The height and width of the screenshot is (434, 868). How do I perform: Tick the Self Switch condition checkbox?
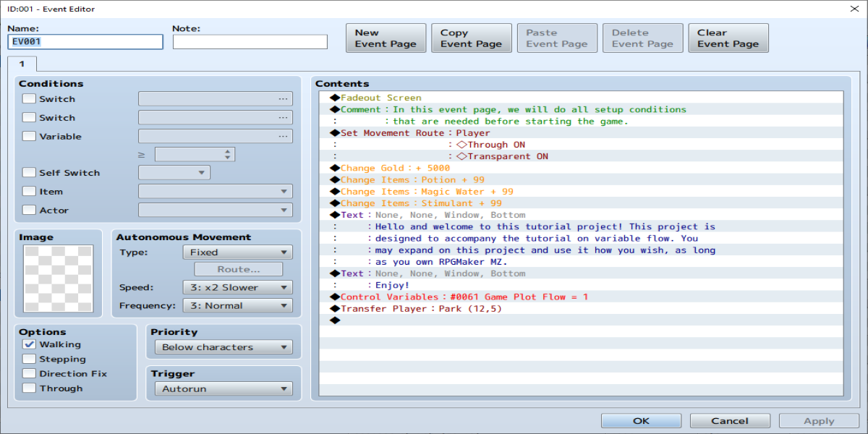29,173
